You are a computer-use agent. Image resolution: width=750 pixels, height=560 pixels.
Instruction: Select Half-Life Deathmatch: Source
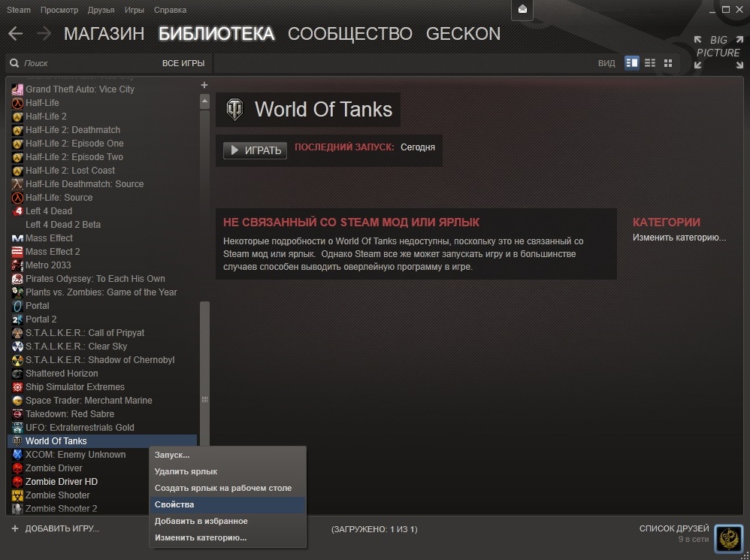103,184
